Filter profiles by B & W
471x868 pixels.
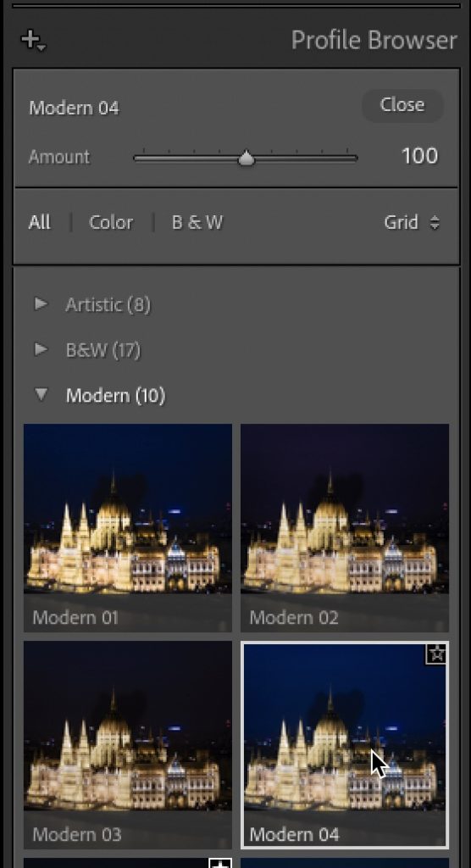pyautogui.click(x=197, y=223)
